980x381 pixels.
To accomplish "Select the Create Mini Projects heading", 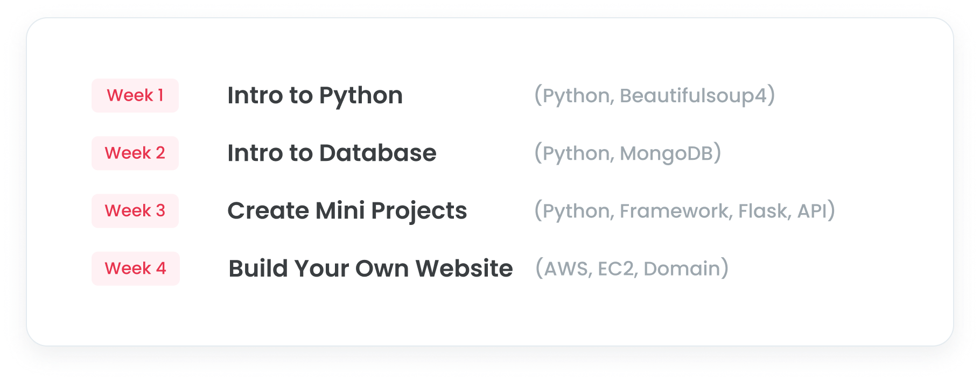I will 347,211.
